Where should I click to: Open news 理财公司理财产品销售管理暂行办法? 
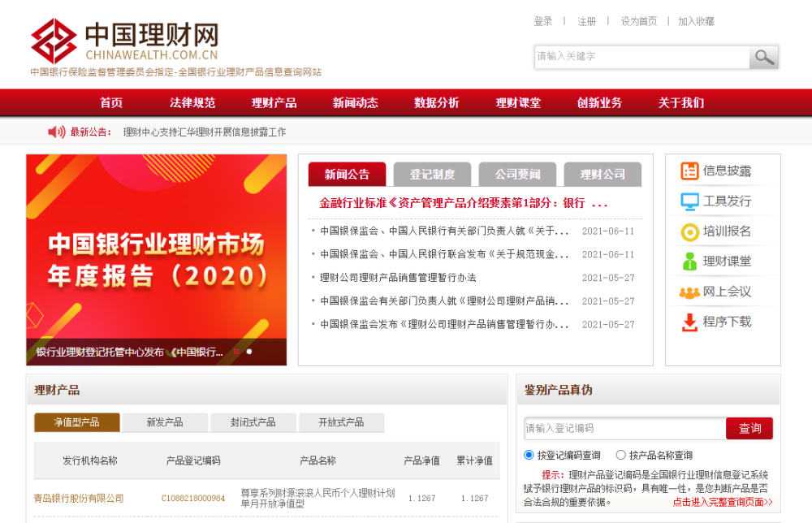[x=398, y=278]
